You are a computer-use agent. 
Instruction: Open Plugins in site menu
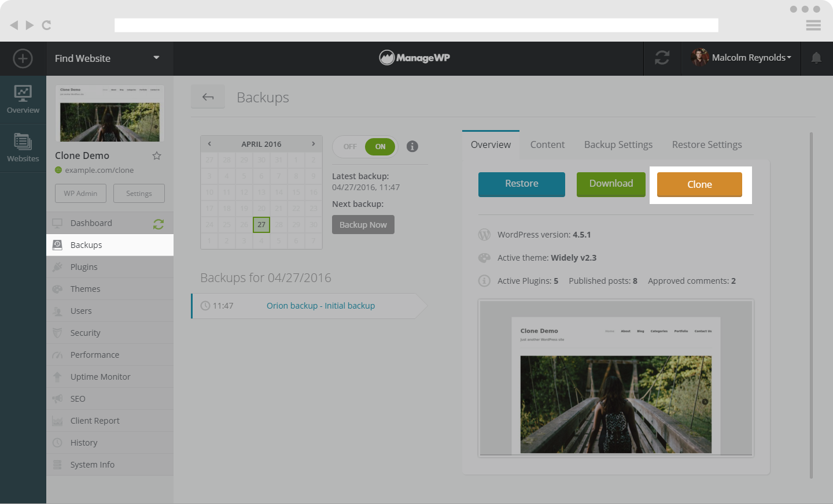(x=110, y=267)
